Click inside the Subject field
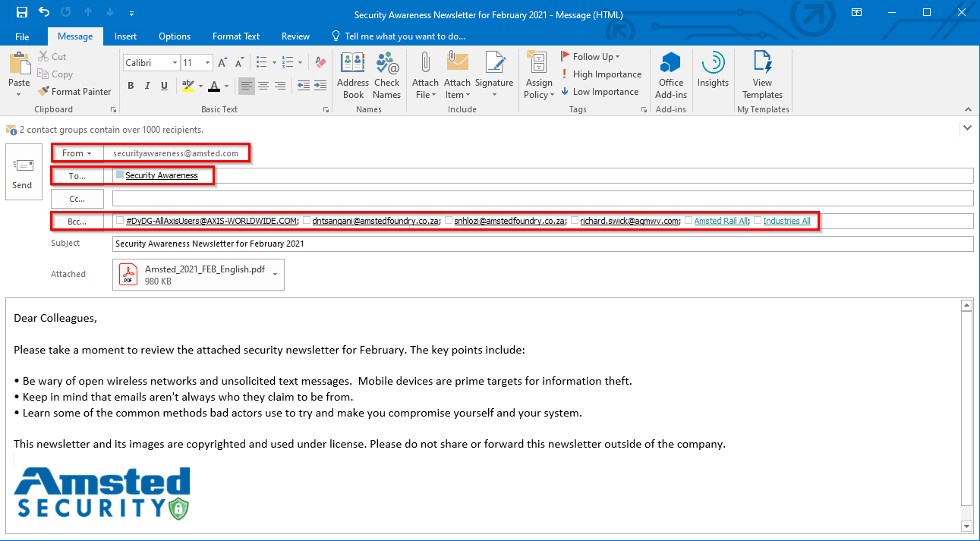 point(304,243)
